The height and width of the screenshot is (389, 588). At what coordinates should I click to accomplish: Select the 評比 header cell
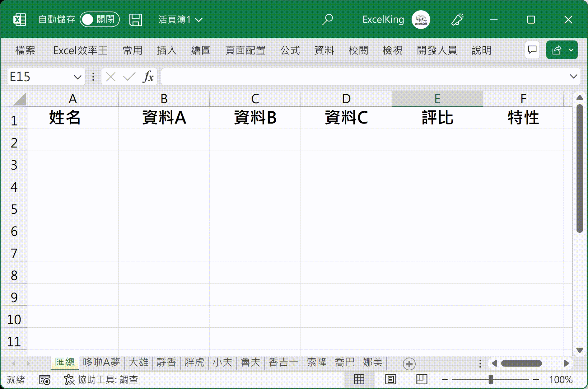click(x=437, y=118)
